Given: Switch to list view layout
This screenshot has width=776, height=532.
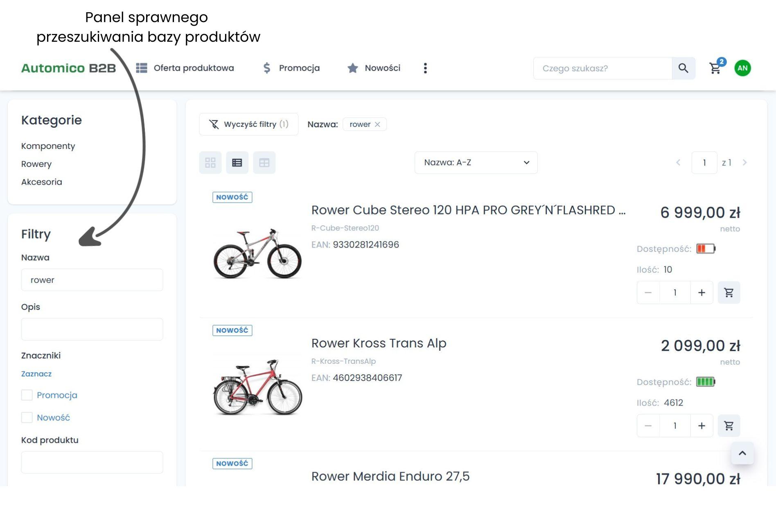Looking at the screenshot, I should 237,162.
